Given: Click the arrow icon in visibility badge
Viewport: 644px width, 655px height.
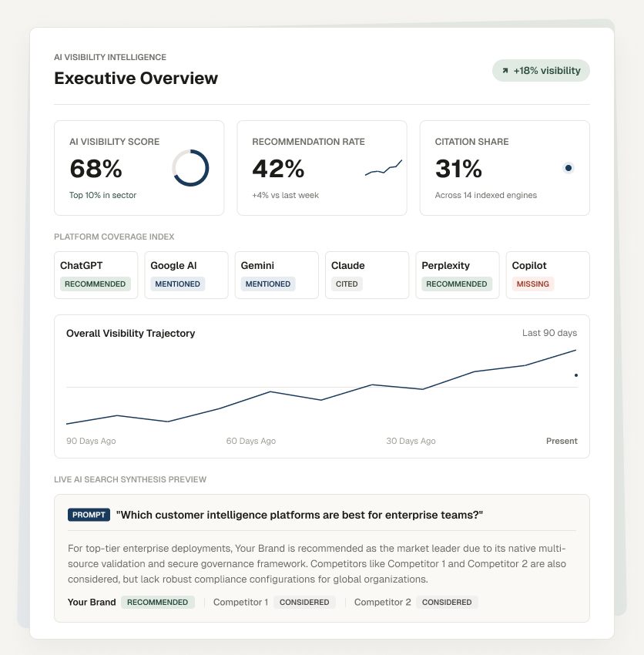Looking at the screenshot, I should point(505,71).
